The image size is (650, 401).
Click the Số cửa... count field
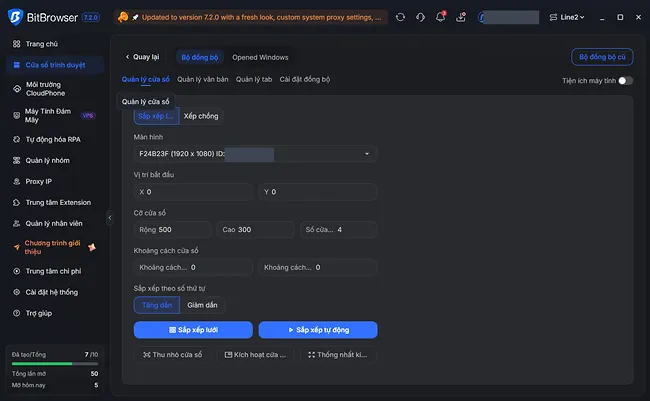point(339,230)
